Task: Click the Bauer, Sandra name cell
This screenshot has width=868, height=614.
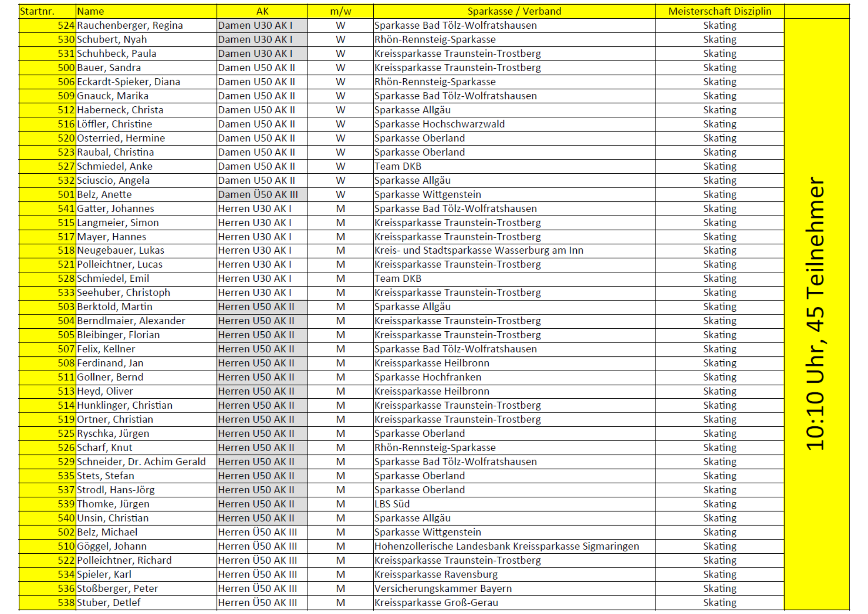Action: (x=109, y=68)
